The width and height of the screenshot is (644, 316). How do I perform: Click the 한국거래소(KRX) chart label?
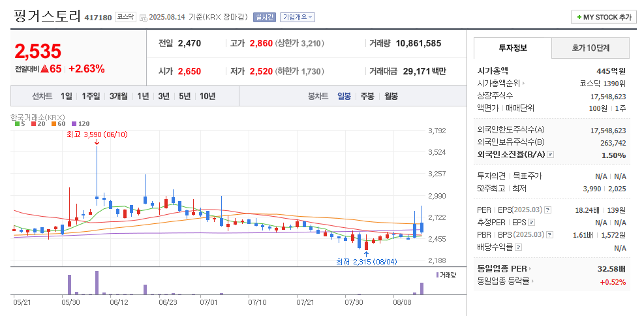[37, 117]
